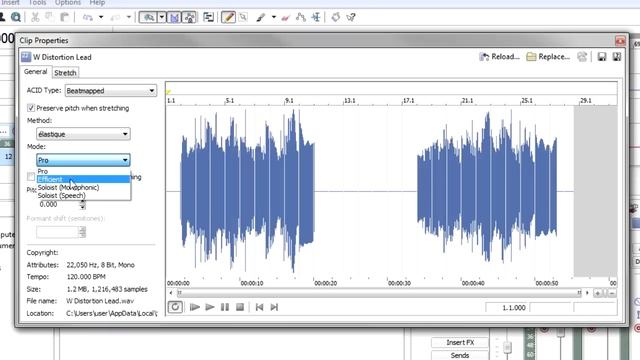Click the 9.1 beat ruler marker

289,100
